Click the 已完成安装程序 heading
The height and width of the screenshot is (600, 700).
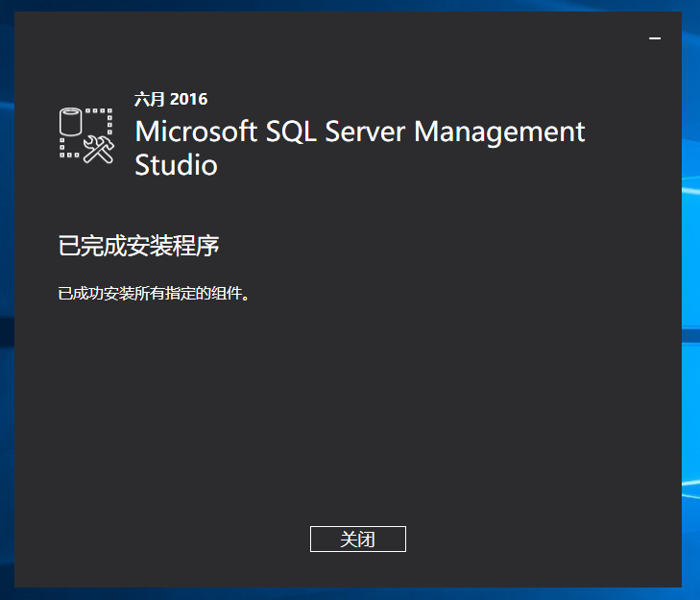[139, 247]
